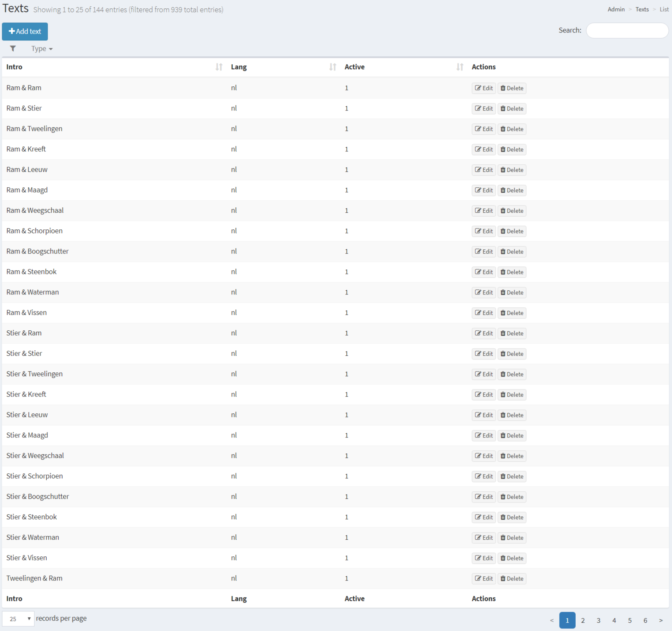The height and width of the screenshot is (631, 672).
Task: Go to previous page with arrow
Action: (552, 621)
